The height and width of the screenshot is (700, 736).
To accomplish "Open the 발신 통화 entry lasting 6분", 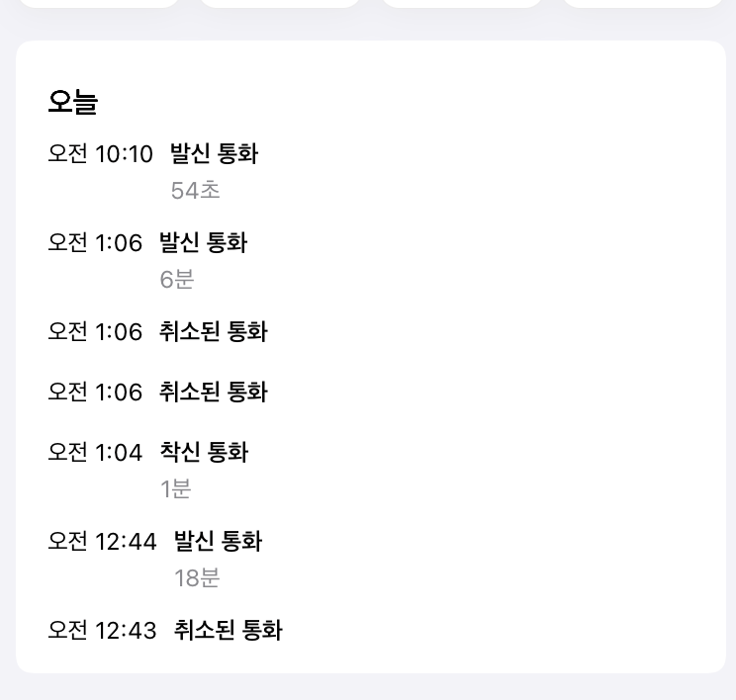I will pos(203,243).
